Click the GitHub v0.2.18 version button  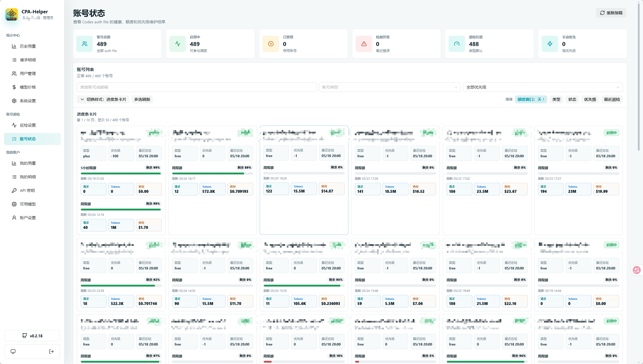[32, 336]
